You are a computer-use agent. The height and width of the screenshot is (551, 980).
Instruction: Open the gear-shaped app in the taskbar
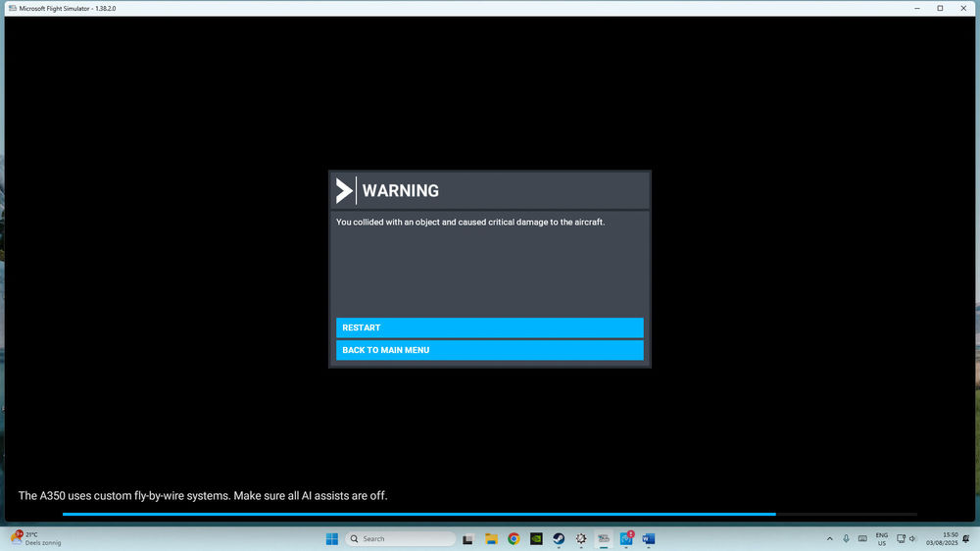581,538
